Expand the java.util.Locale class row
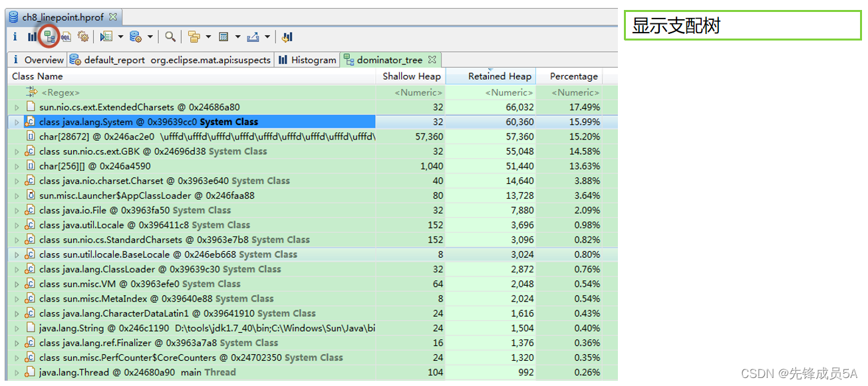 [x=17, y=225]
